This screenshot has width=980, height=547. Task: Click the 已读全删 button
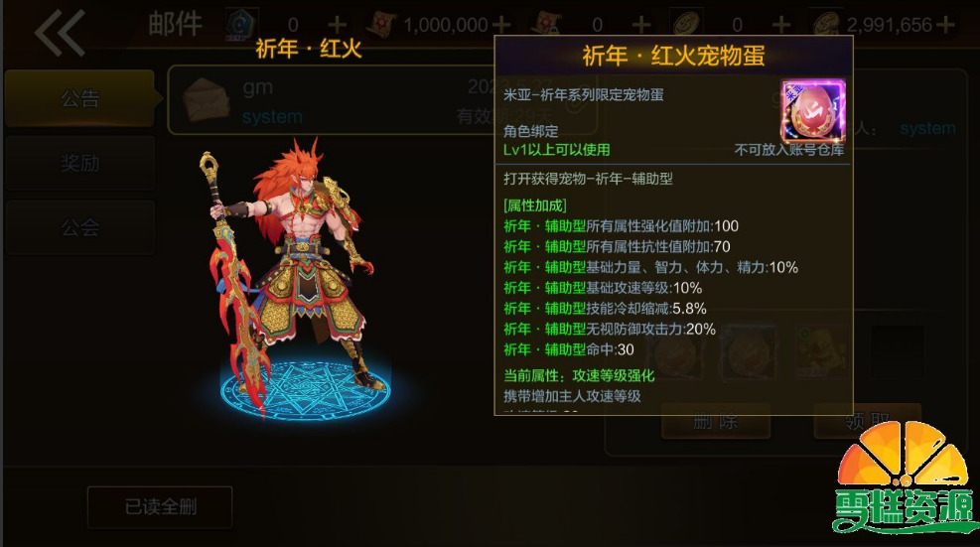160,506
